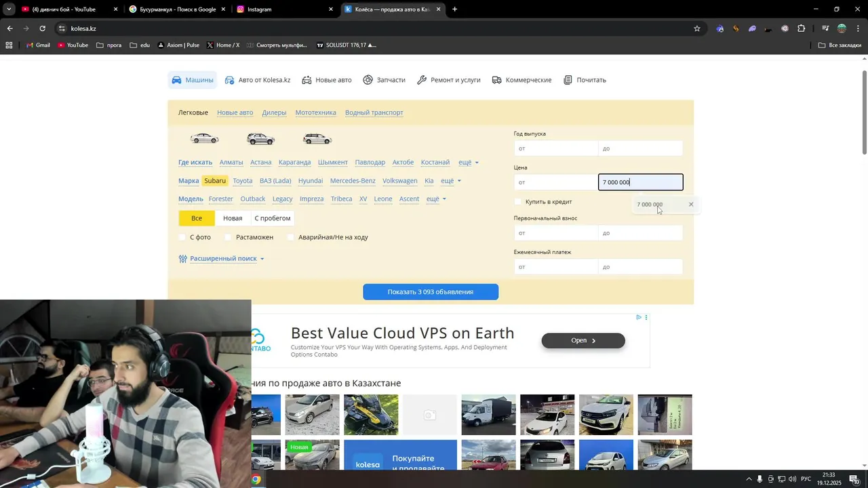This screenshot has width=868, height=488.
Task: Open the Марка brand selector
Action: [x=189, y=181]
